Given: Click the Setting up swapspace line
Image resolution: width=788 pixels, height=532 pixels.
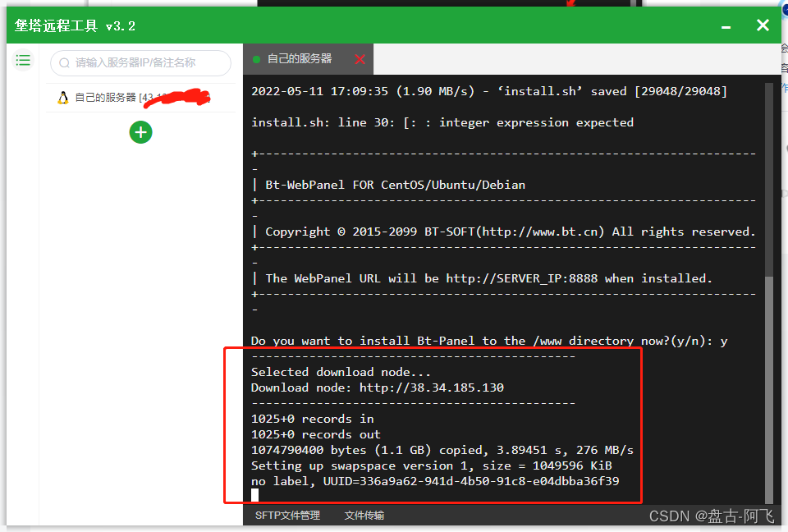Looking at the screenshot, I should coord(431,465).
